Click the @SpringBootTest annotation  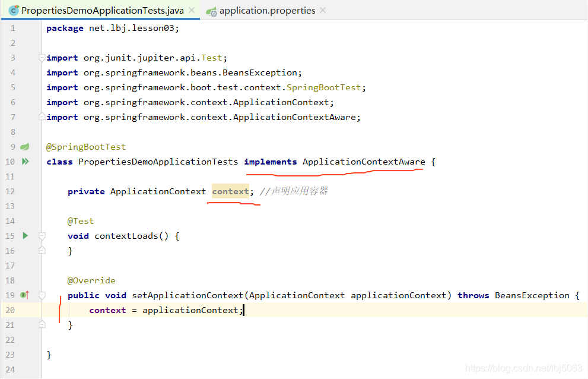(86, 147)
